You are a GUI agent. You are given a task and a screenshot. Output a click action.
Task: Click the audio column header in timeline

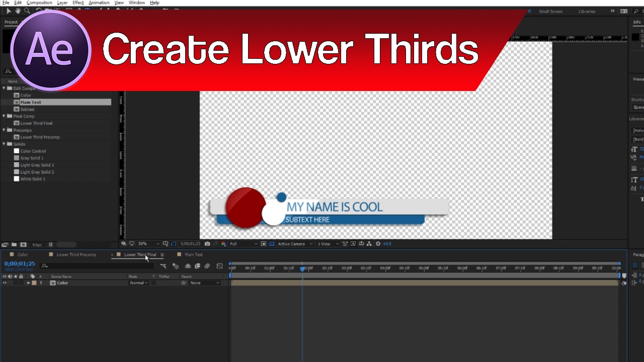(10, 277)
